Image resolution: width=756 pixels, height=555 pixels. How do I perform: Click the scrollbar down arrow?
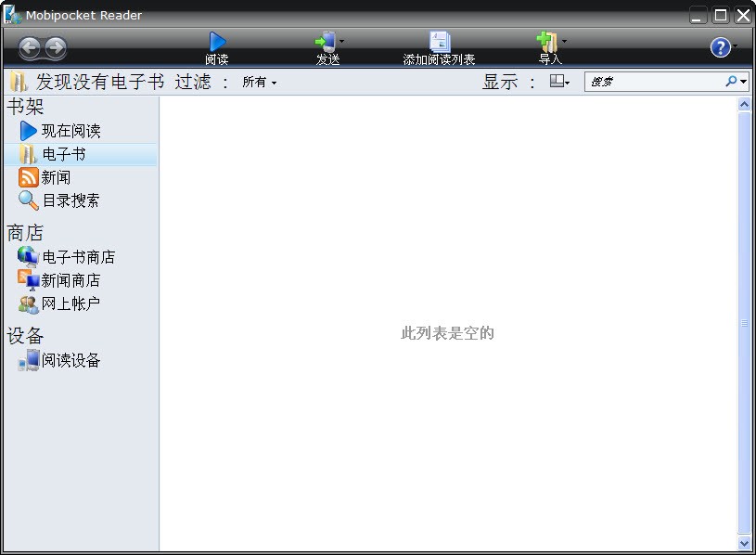pyautogui.click(x=745, y=545)
